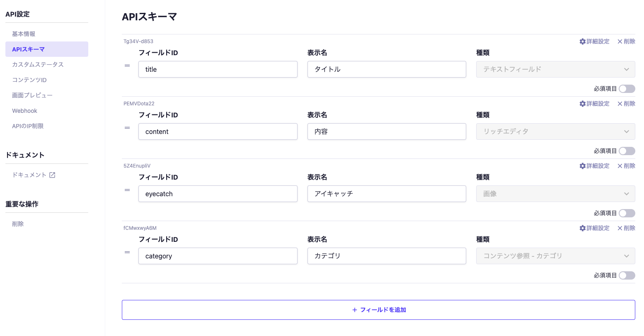Viewport: 644px width, 336px height.
Task: Click the drag handle icon for category field
Action: (x=127, y=252)
